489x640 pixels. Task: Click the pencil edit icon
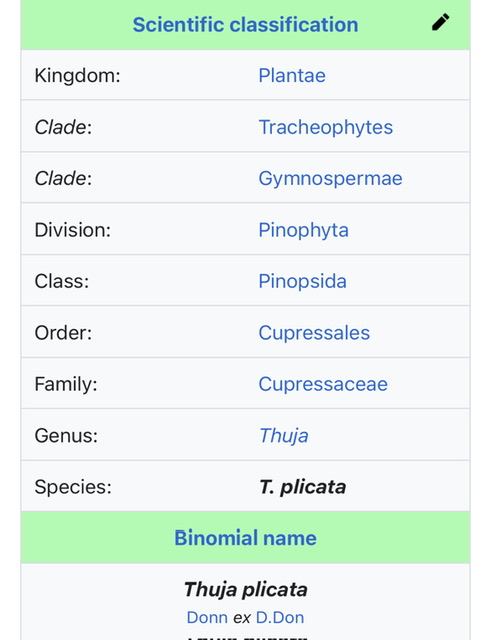pyautogui.click(x=440, y=22)
